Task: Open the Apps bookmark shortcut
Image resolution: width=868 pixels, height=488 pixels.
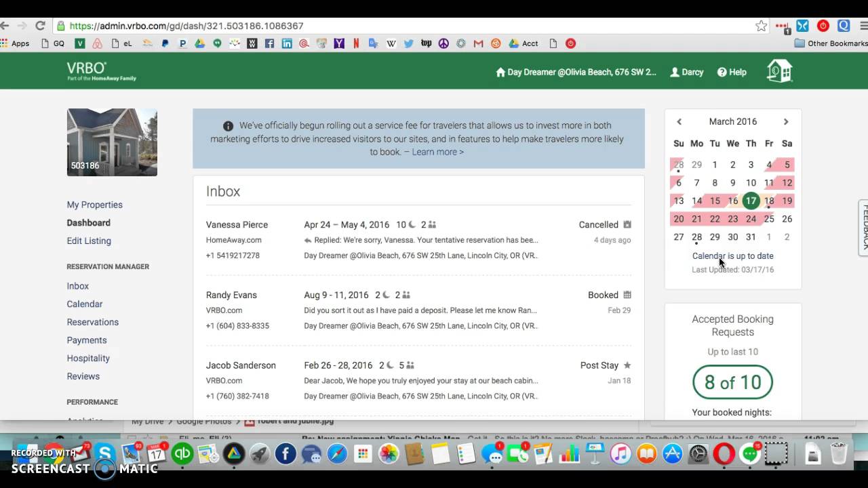Action: [x=15, y=43]
